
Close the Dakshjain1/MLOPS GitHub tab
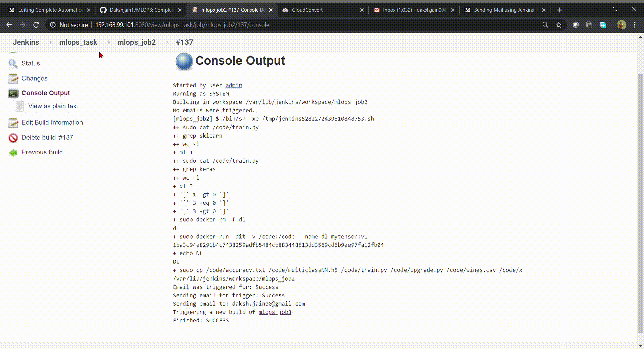pyautogui.click(x=180, y=10)
